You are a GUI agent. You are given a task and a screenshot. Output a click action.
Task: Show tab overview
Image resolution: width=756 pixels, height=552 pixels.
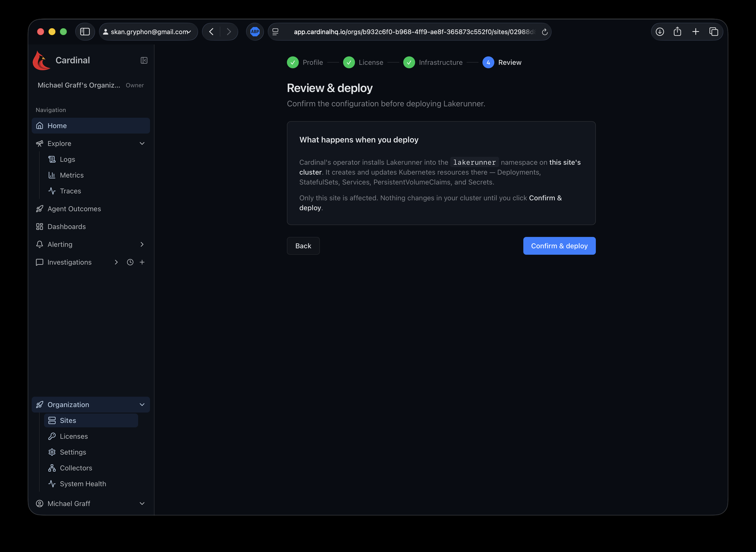[713, 32]
